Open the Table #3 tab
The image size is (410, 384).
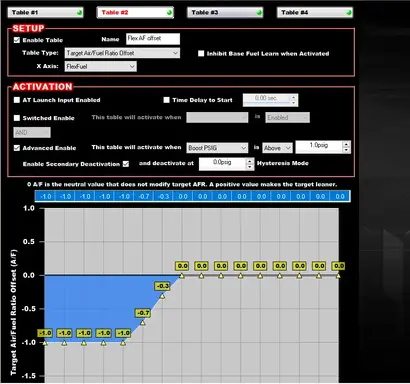[x=225, y=13]
